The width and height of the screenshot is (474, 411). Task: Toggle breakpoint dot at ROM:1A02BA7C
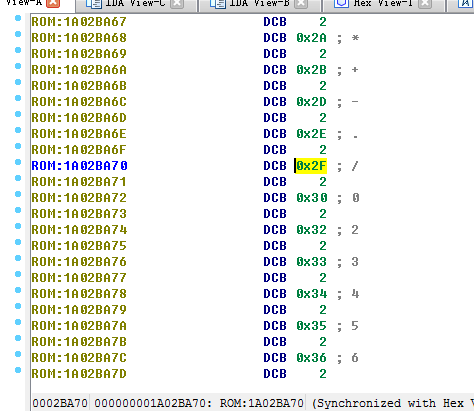(x=18, y=354)
